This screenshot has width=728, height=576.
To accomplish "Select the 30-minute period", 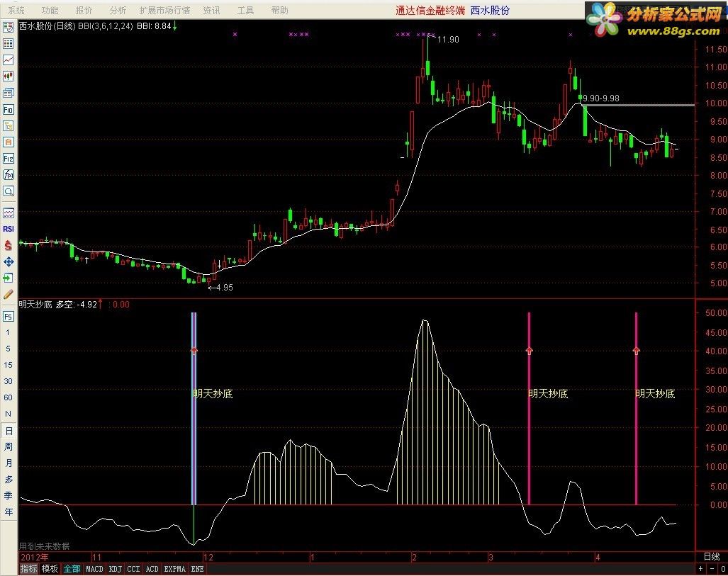I will (8, 381).
